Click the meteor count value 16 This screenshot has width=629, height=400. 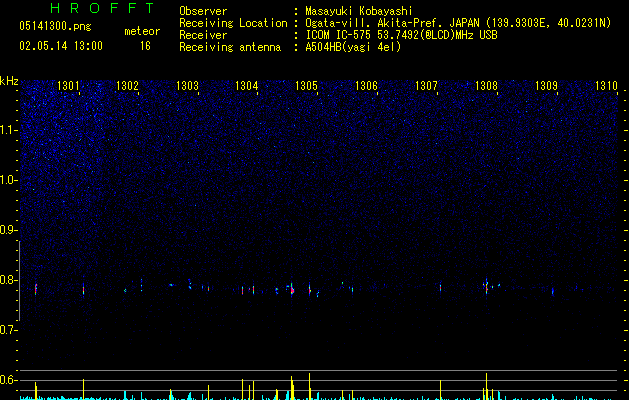(145, 46)
